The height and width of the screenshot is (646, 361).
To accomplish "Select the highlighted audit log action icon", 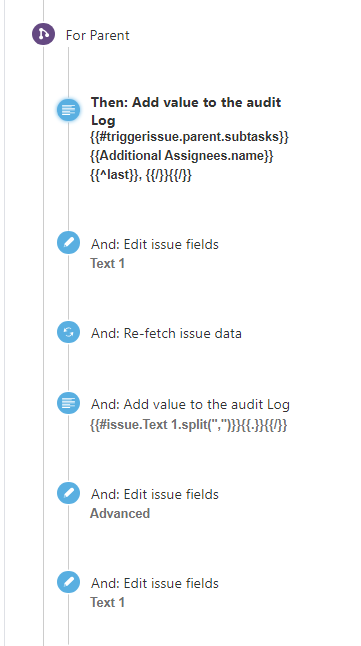I will point(68,110).
